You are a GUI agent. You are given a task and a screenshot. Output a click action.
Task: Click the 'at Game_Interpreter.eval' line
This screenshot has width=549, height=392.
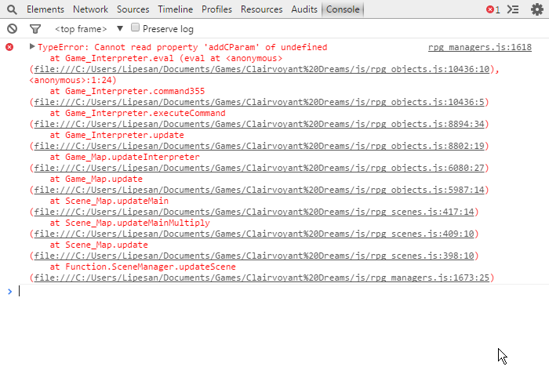click(x=166, y=58)
